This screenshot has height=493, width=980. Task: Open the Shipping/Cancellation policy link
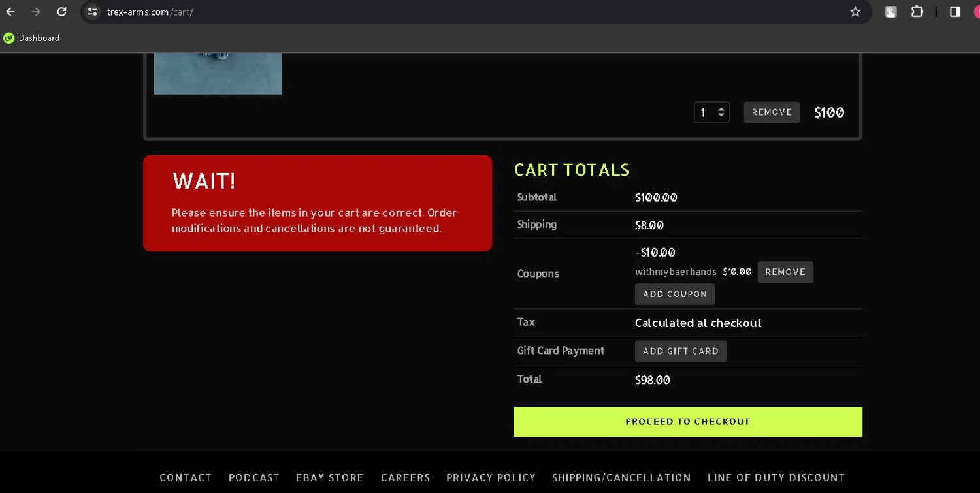coord(621,478)
